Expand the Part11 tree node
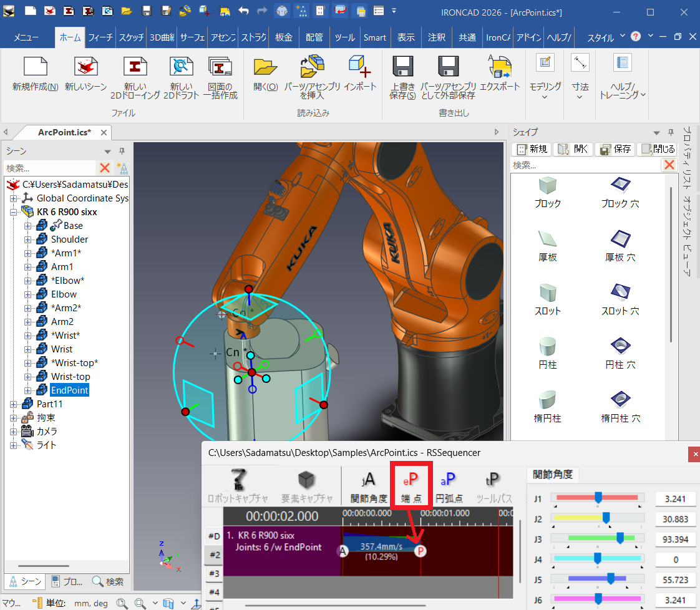The image size is (700, 610). 13,404
